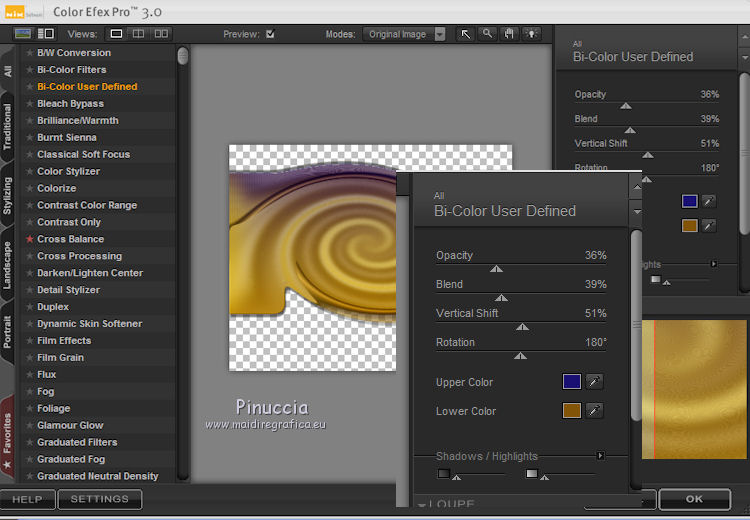Viewport: 750px width, 520px height.
Task: Click the lightbulb background color icon
Action: pyautogui.click(x=531, y=34)
